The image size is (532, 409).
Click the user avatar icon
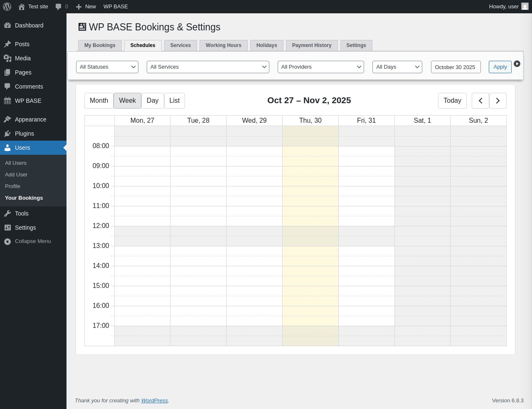pyautogui.click(x=525, y=7)
